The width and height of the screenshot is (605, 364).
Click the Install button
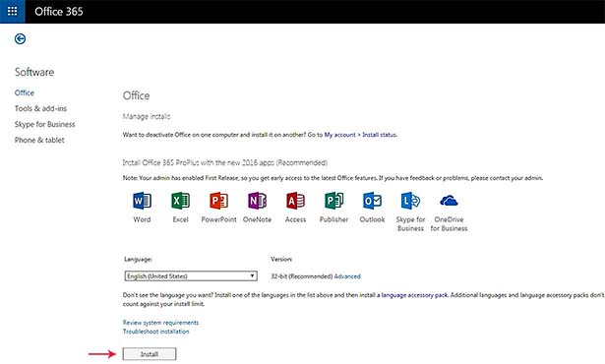pyautogui.click(x=150, y=354)
